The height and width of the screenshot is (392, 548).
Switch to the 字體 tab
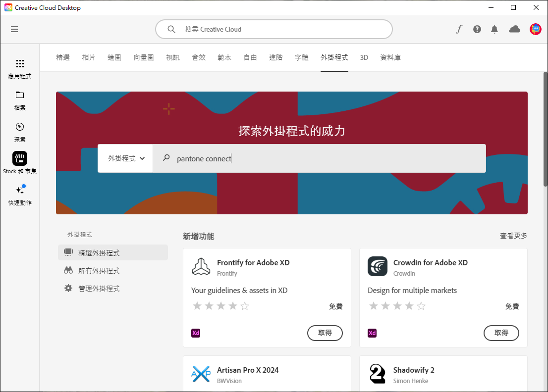302,57
